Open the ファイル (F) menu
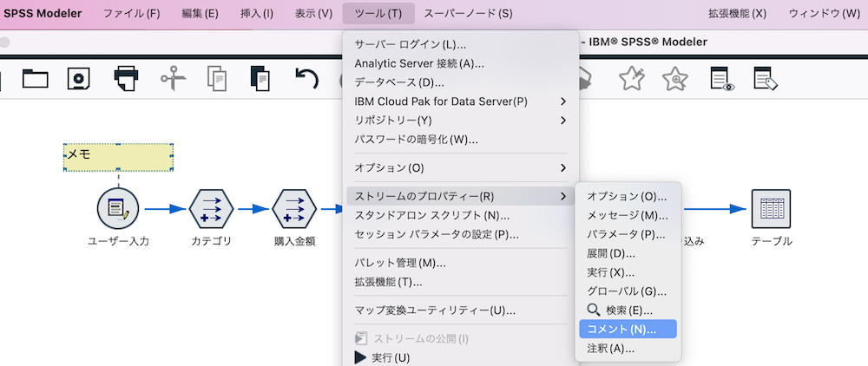 (132, 14)
